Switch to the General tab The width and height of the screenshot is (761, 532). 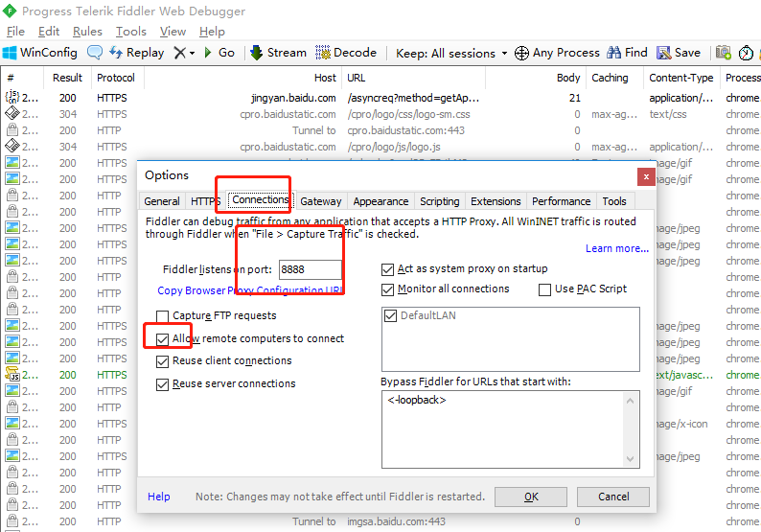coord(162,201)
